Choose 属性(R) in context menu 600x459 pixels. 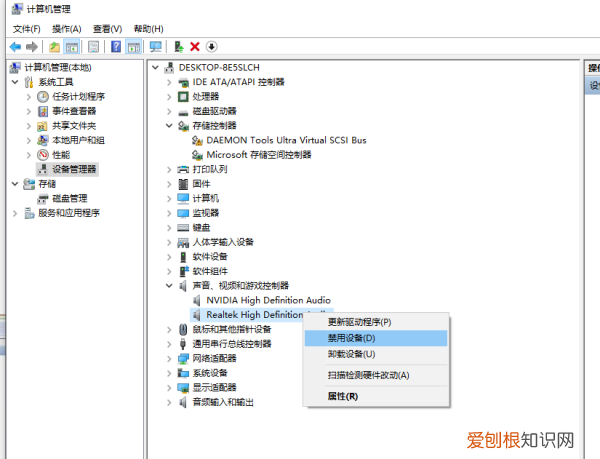click(376, 396)
